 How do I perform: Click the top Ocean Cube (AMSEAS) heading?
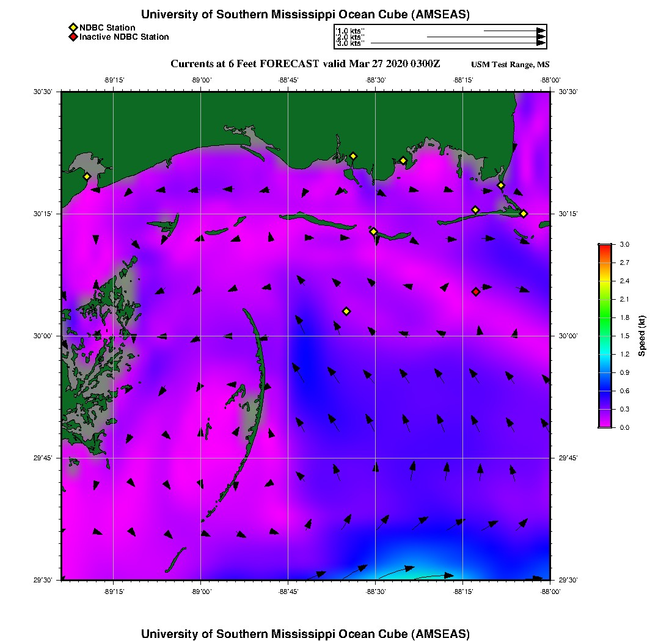305,14
